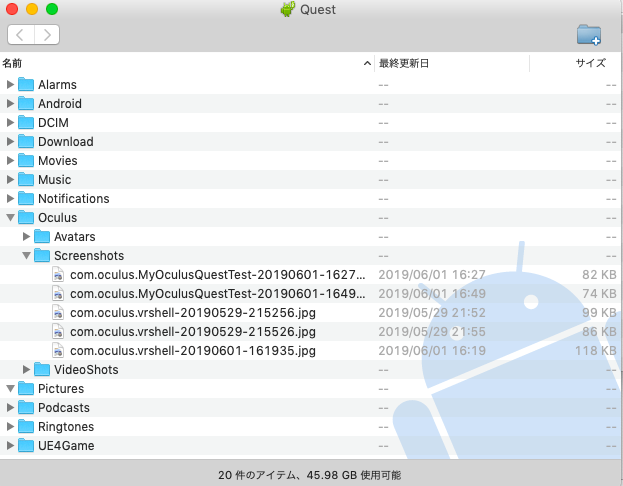Sort by the 最終更新日 column header
This screenshot has width=623, height=486.
tap(452, 63)
